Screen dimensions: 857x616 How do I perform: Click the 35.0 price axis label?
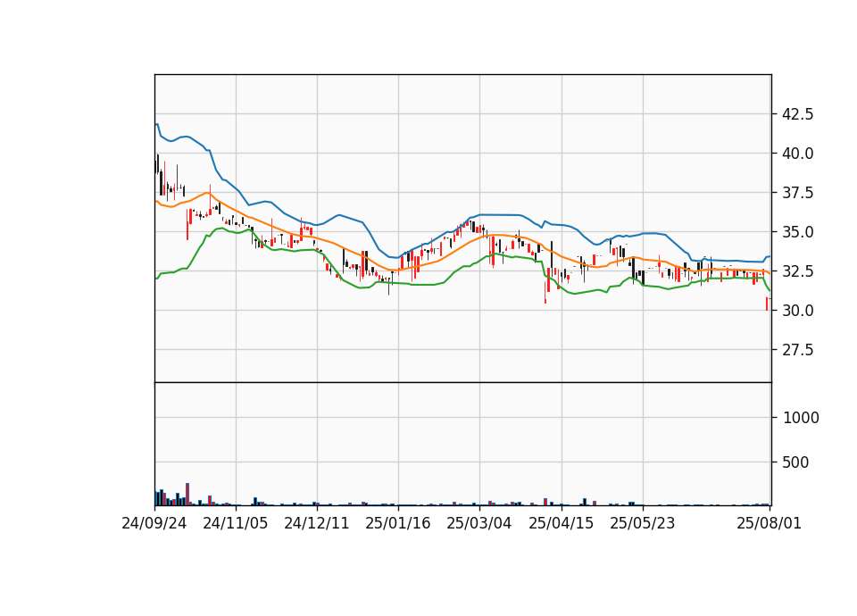point(798,232)
